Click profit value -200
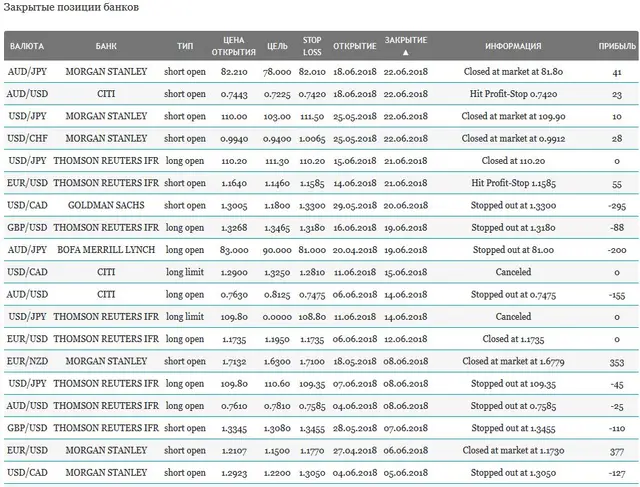Viewport: 640px width, 487px height. coord(617,250)
